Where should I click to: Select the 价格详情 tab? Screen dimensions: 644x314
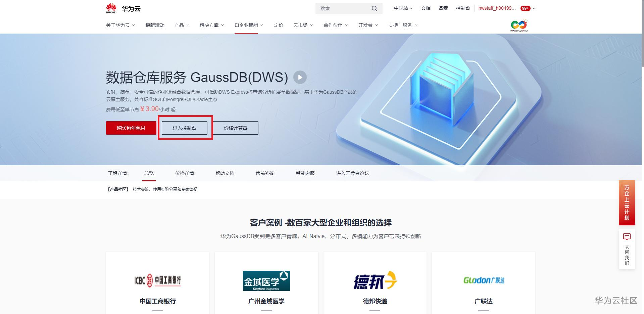185,173
